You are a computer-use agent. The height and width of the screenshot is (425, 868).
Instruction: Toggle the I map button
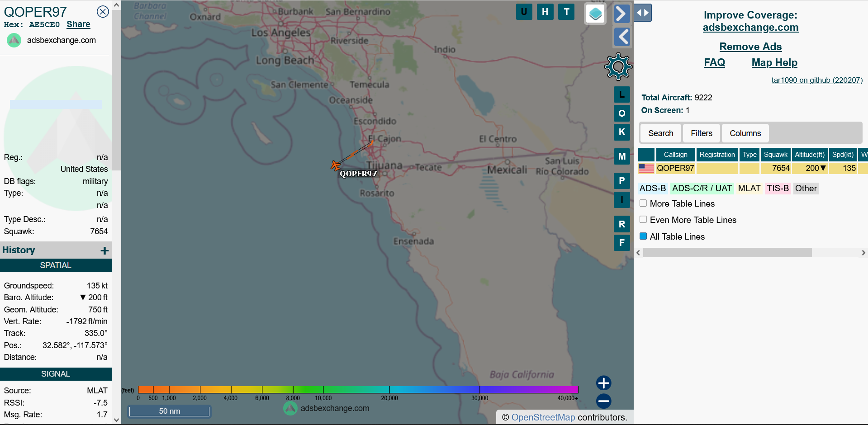coord(622,200)
